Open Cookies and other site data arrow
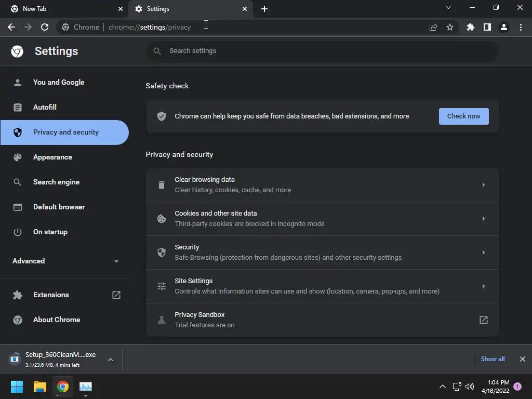This screenshot has height=399, width=532. pos(484,219)
